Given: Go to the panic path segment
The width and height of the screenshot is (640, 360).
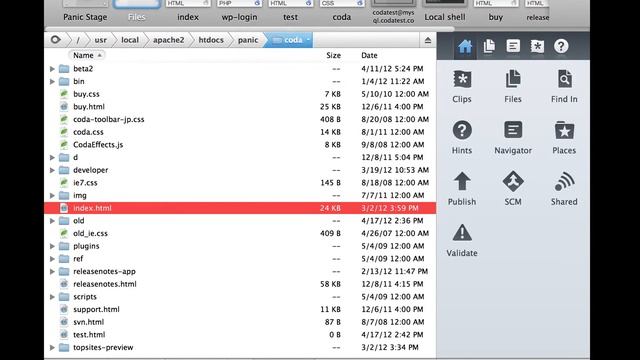Looking at the screenshot, I should coord(248,40).
